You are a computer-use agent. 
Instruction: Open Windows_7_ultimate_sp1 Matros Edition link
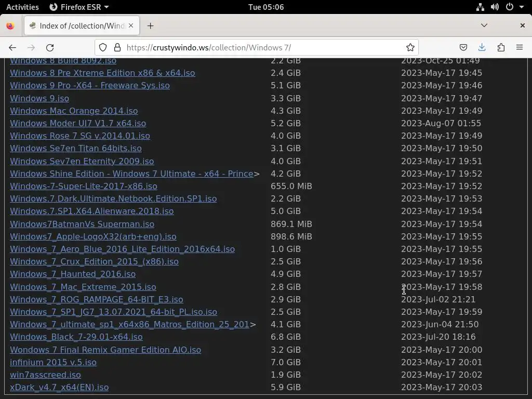[x=129, y=324]
